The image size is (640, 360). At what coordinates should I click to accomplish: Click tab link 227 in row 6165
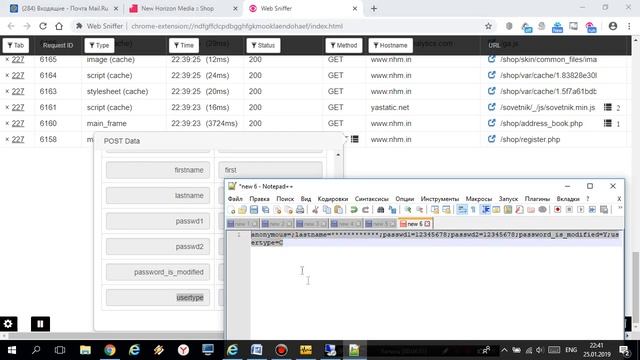[x=18, y=59]
